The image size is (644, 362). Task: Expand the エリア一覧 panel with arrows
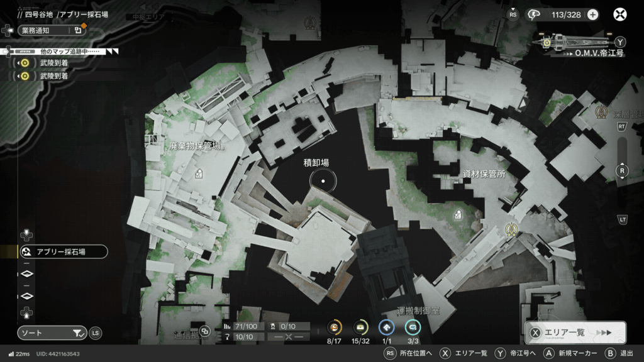tap(602, 333)
